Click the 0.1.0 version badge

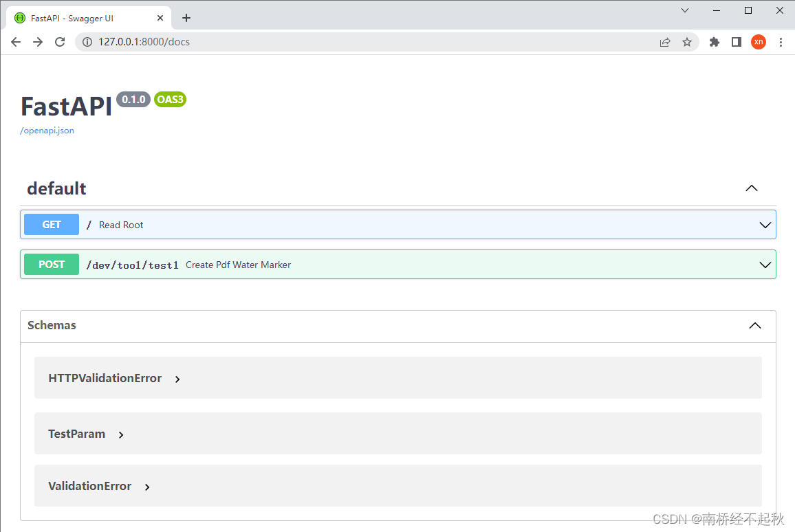133,99
